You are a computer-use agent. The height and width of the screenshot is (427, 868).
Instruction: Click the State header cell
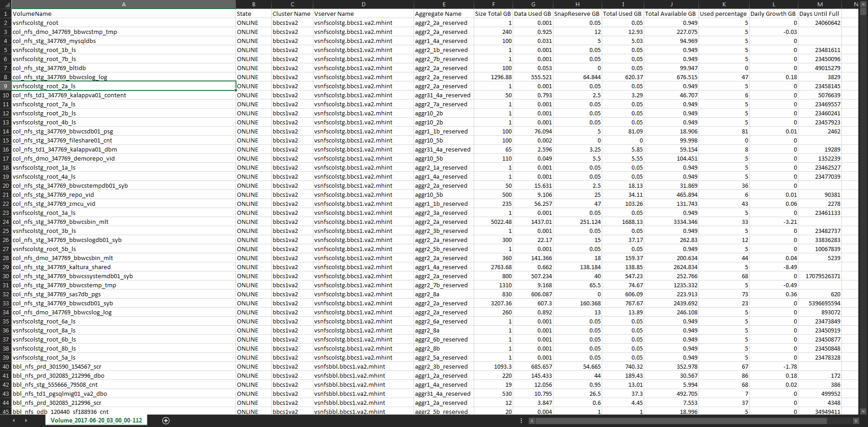click(x=254, y=14)
